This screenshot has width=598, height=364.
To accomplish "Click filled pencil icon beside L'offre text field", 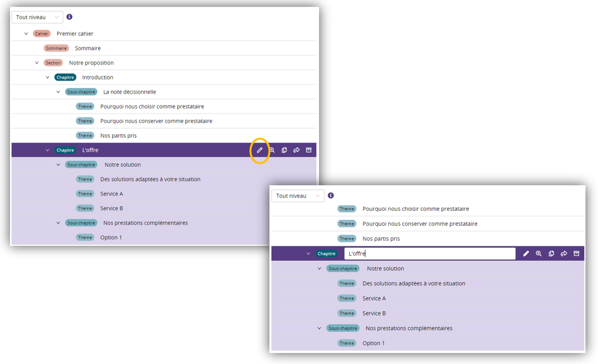I will (526, 254).
